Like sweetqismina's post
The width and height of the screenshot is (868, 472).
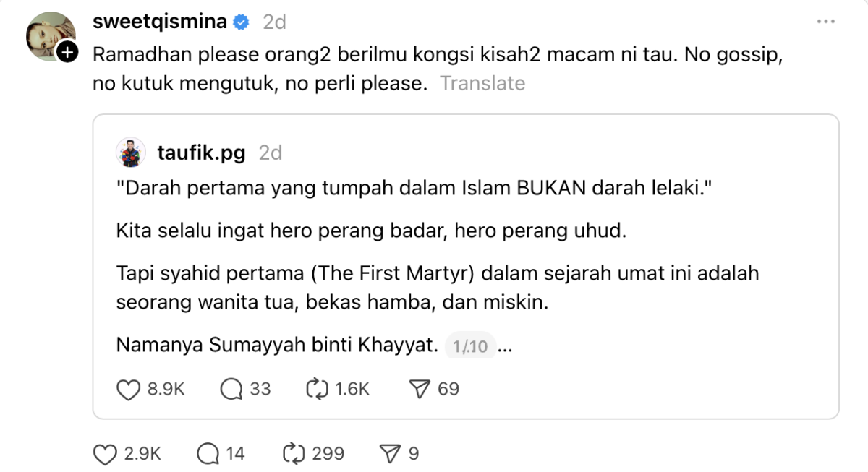click(x=106, y=454)
